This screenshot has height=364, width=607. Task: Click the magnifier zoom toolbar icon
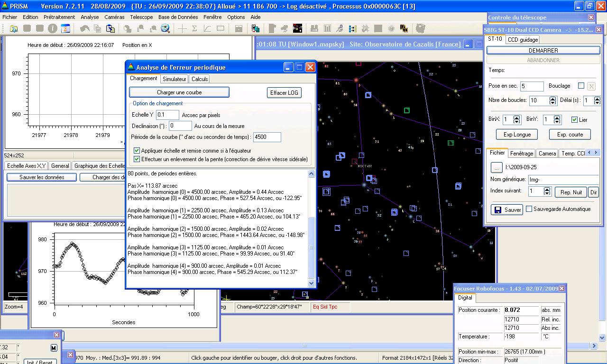[165, 28]
